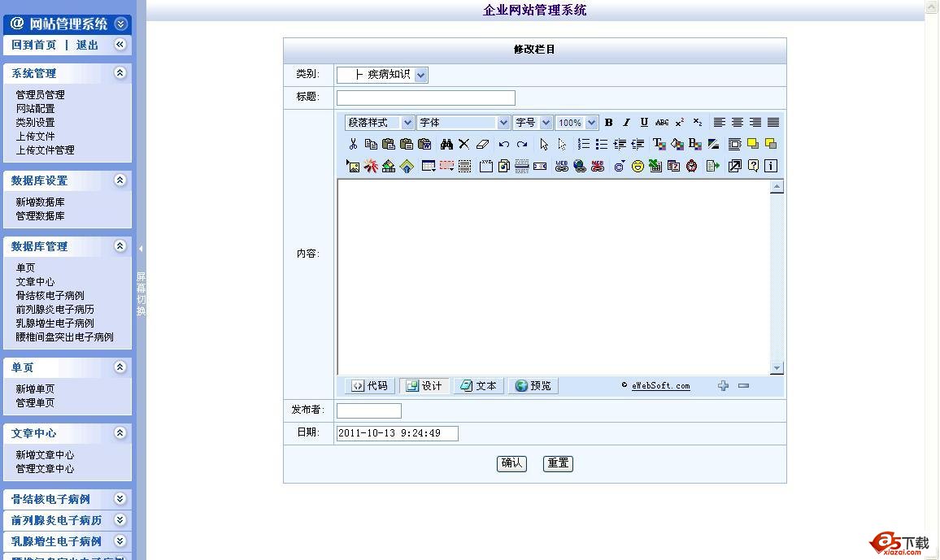940x560 pixels.
Task: Open the 段落样式 paragraph style dropdown
Action: click(x=407, y=123)
